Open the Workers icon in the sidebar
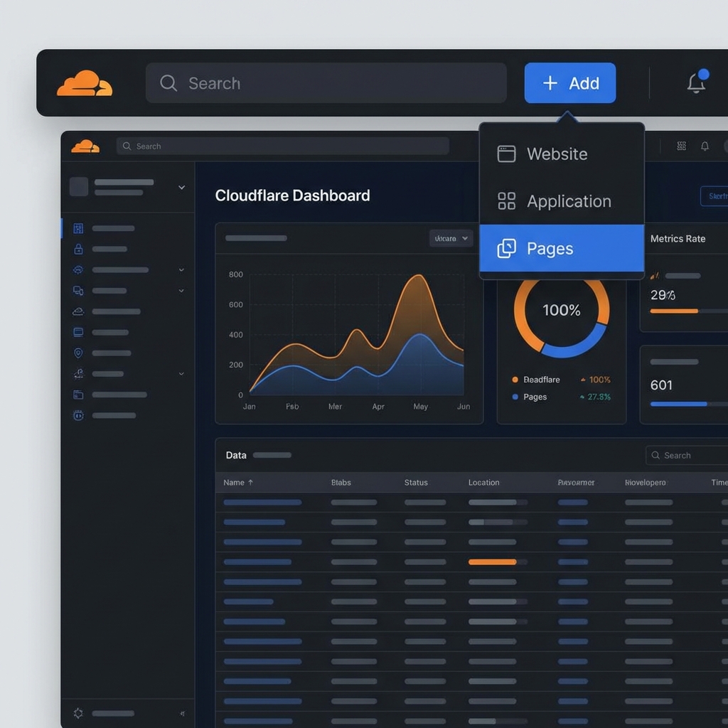 click(x=78, y=290)
